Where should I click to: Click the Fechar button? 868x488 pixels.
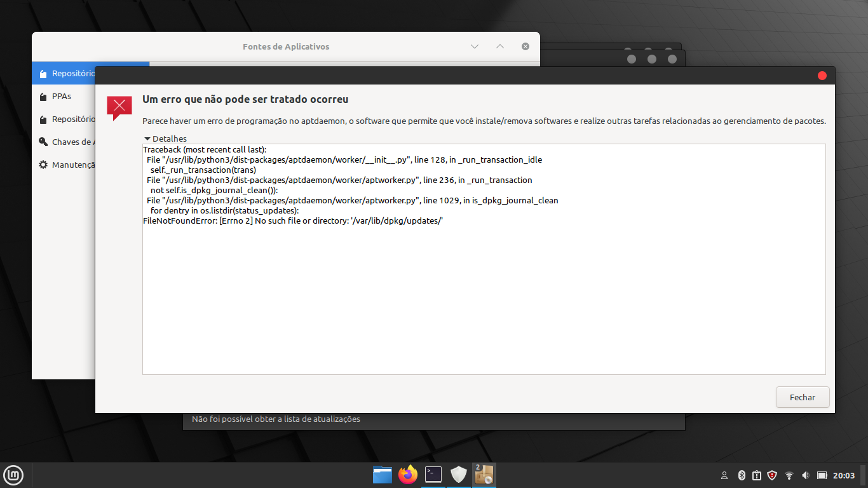(803, 397)
